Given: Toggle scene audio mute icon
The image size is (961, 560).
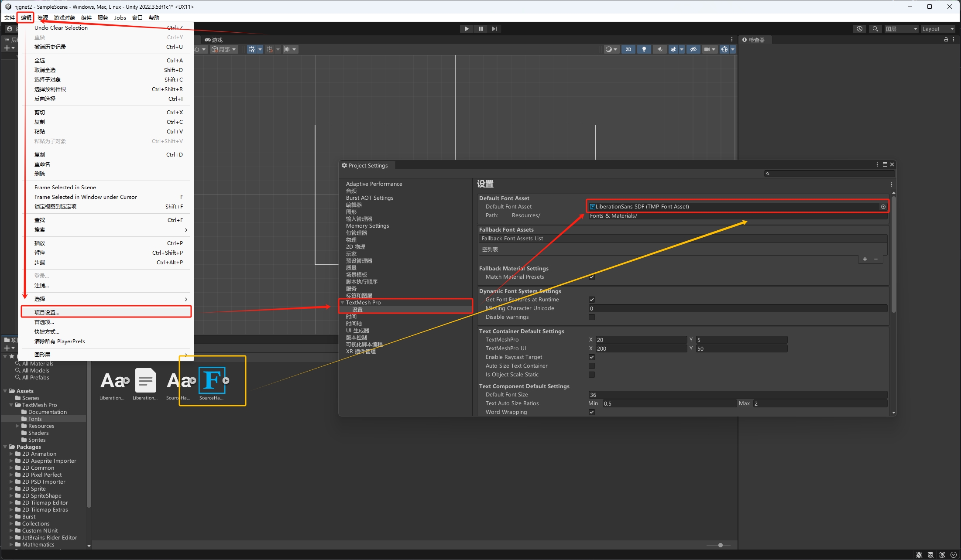Looking at the screenshot, I should tap(659, 49).
